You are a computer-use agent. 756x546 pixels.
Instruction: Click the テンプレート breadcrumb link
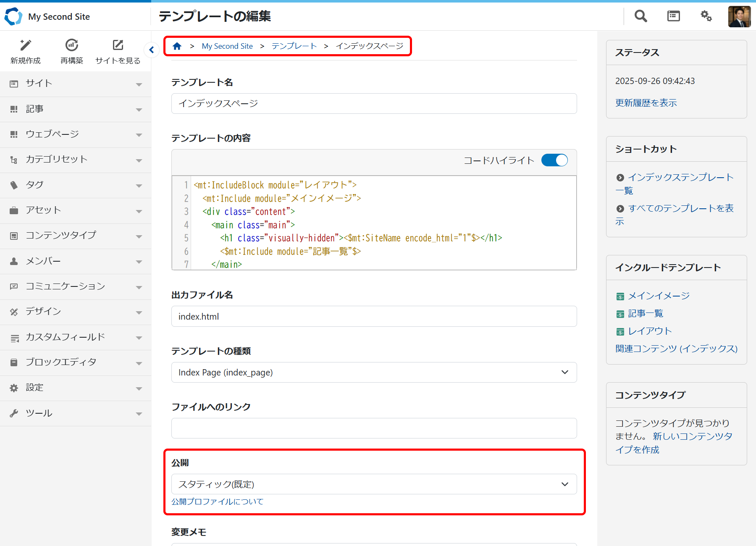[x=294, y=46]
